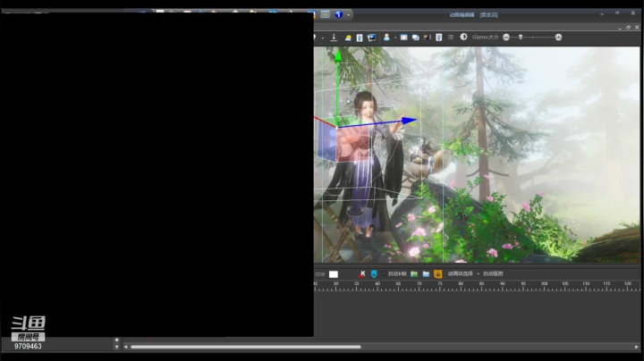Viewport: 644px width, 361px height.
Task: Click the monitor screen icon in toolbar
Action: point(372,38)
